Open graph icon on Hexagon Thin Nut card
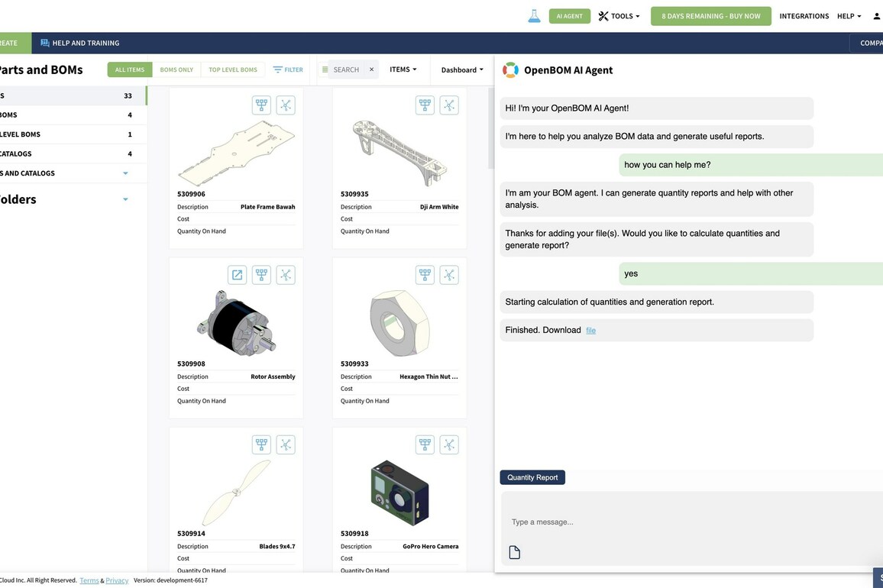883x588 pixels. 449,275
